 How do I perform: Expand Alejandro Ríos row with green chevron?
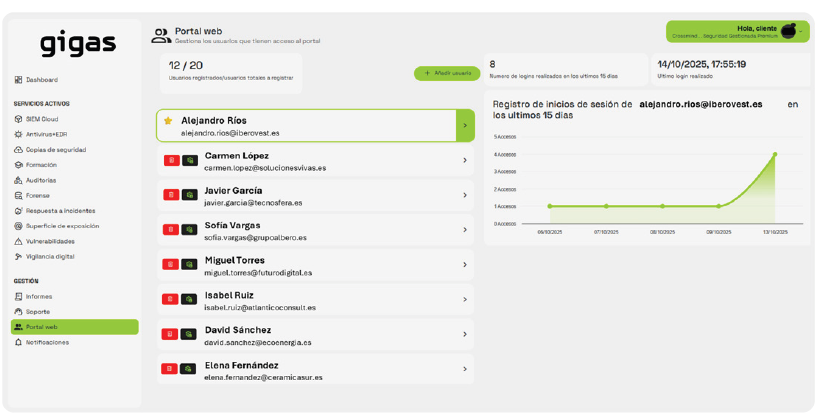pos(464,126)
